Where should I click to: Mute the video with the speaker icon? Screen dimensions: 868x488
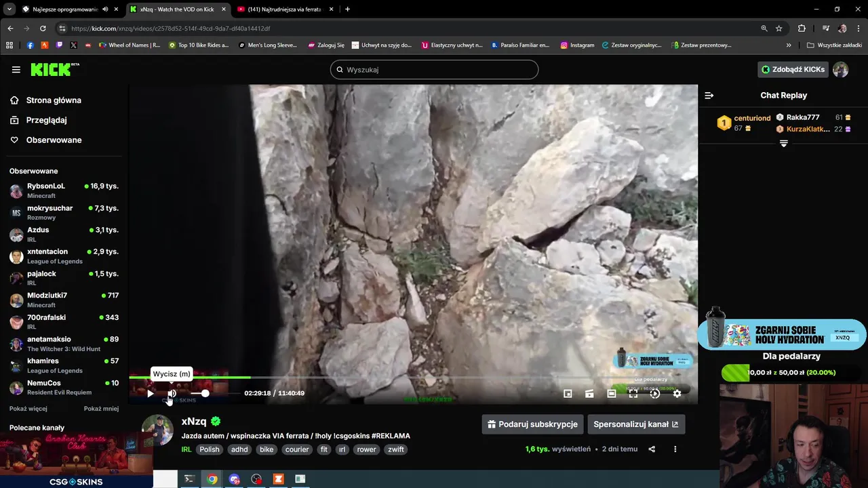click(172, 393)
